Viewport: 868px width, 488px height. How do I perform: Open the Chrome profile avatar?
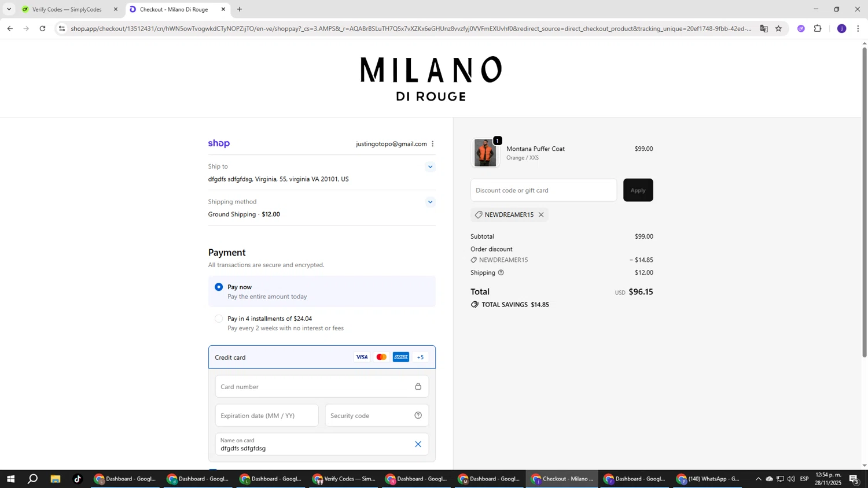(842, 28)
